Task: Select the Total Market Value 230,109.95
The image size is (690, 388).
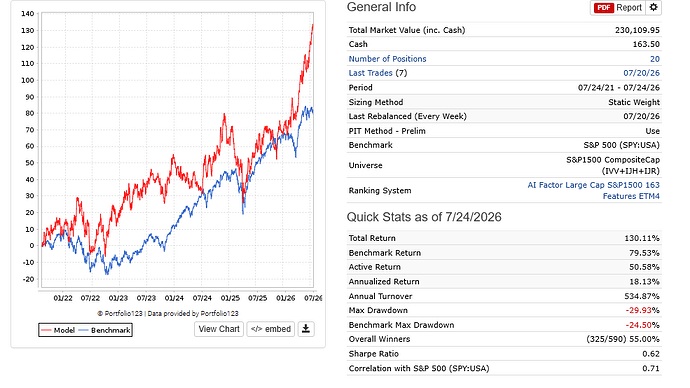Action: [637, 30]
